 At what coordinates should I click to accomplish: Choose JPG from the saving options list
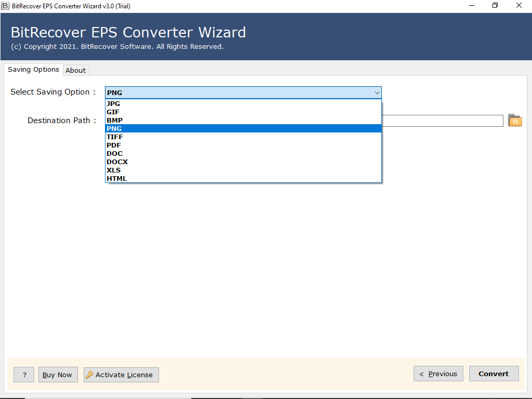pyautogui.click(x=243, y=104)
